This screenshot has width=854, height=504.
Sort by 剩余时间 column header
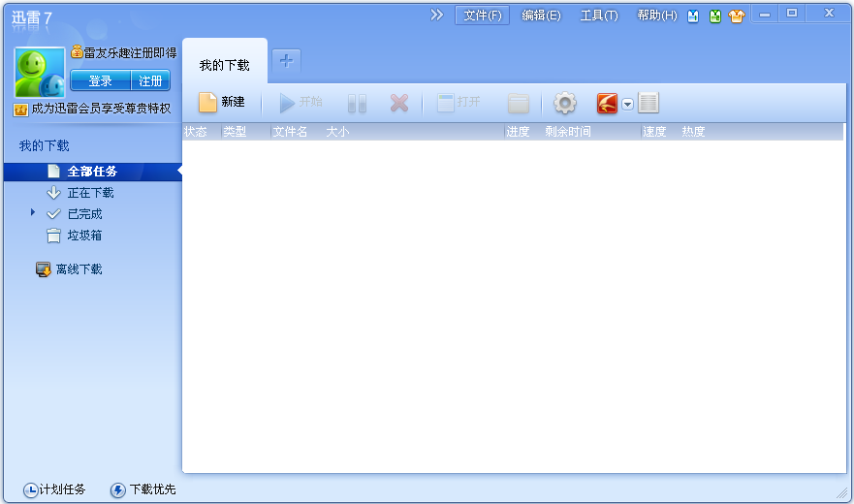click(568, 131)
